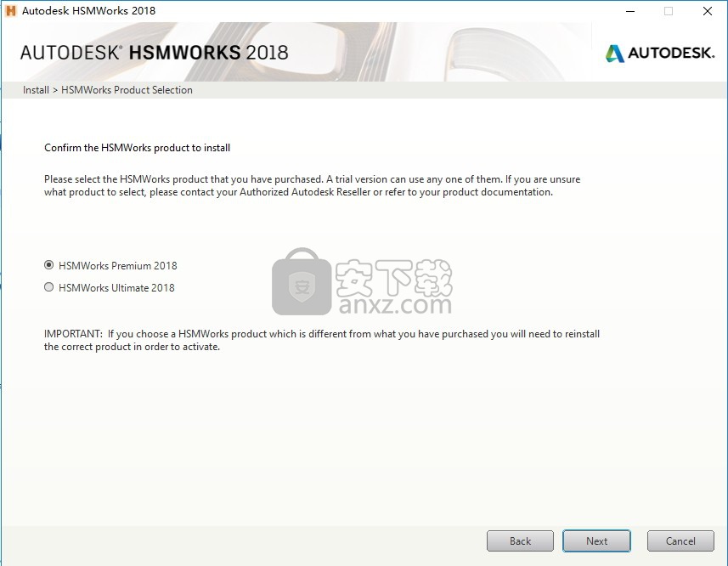Click the 'AUTODESK HSMWORKS 2018' banner title

pos(154,53)
